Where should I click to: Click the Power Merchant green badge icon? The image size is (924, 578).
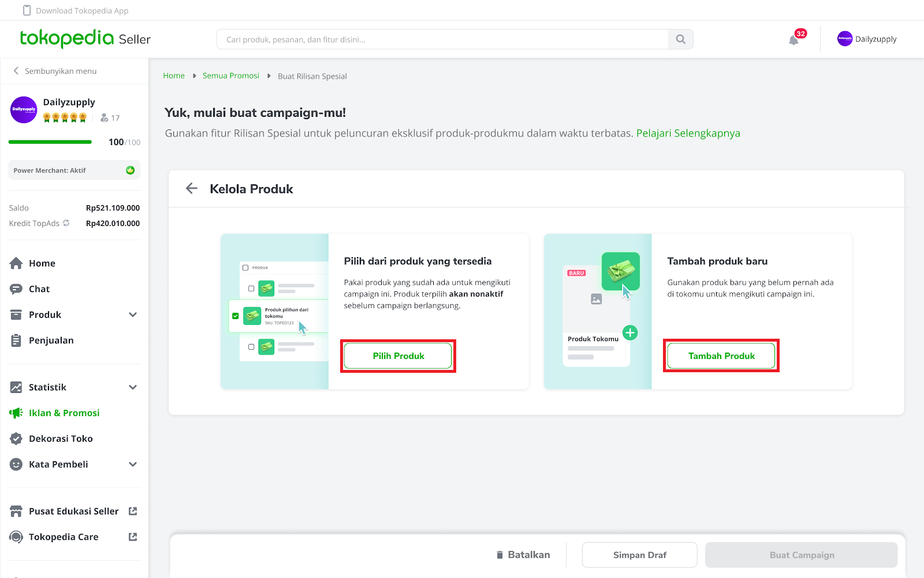[x=130, y=170]
